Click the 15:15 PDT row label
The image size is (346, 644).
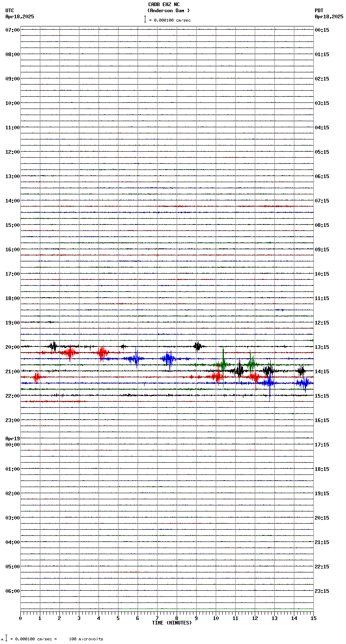coord(322,396)
